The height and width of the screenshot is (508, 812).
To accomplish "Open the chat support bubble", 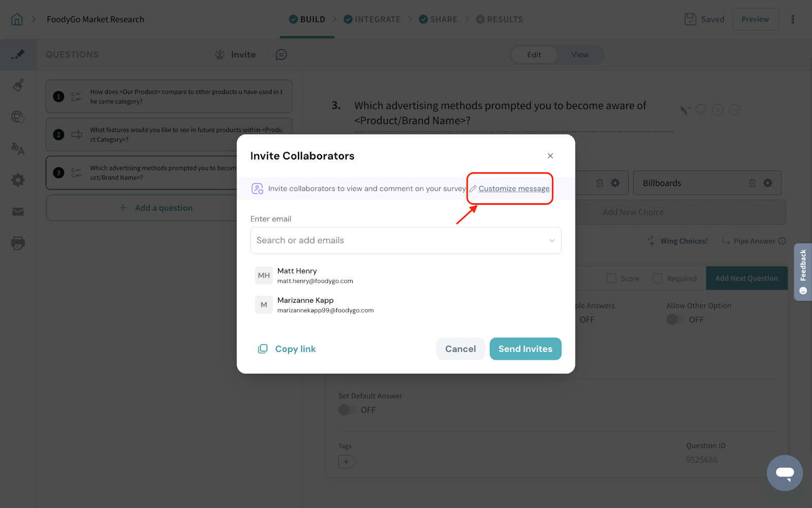I will coord(784,473).
